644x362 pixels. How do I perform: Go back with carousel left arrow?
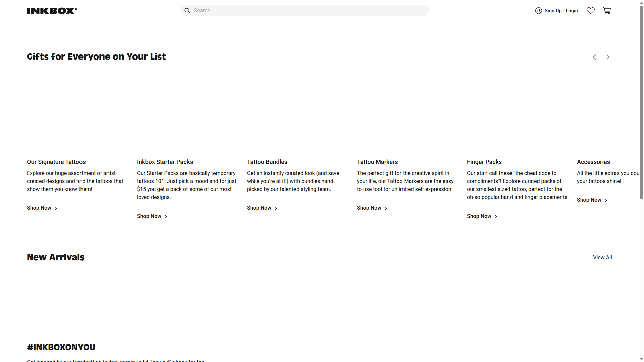tap(595, 57)
